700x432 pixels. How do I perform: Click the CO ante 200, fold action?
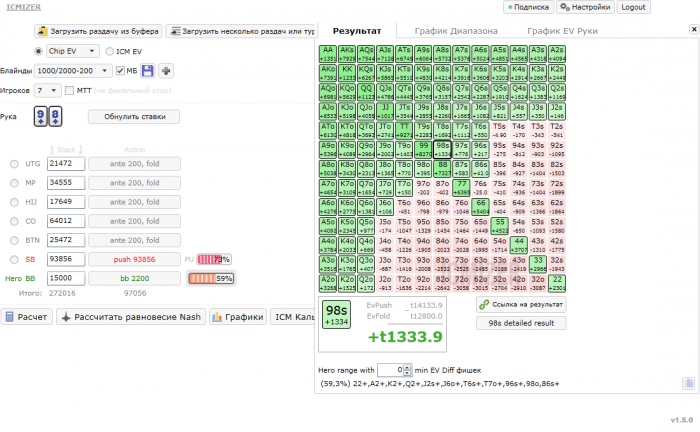pos(134,221)
